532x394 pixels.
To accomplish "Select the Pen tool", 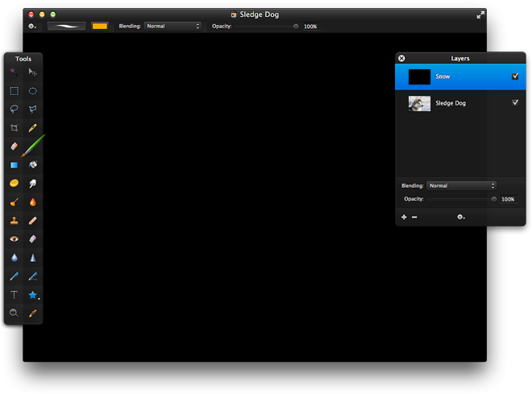I will click(x=14, y=276).
